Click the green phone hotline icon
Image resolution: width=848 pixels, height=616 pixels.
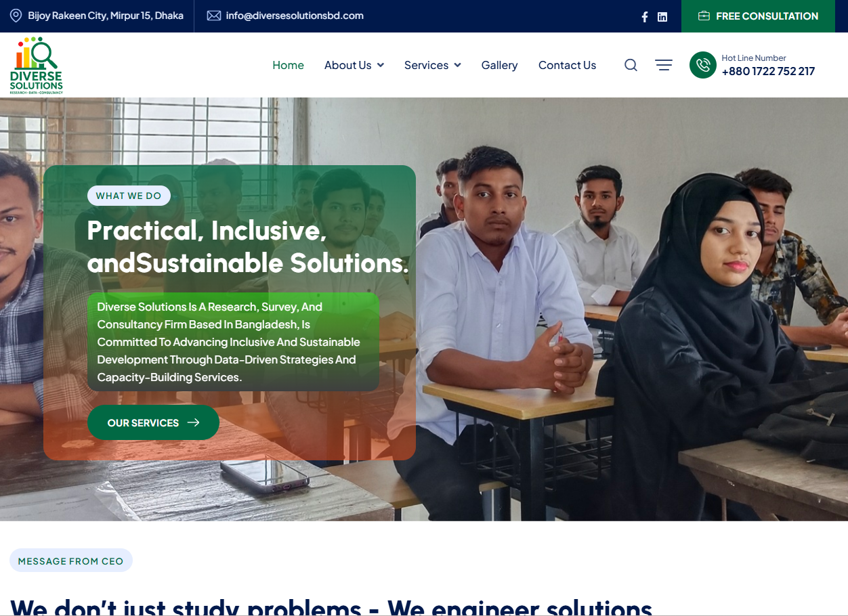(x=703, y=65)
